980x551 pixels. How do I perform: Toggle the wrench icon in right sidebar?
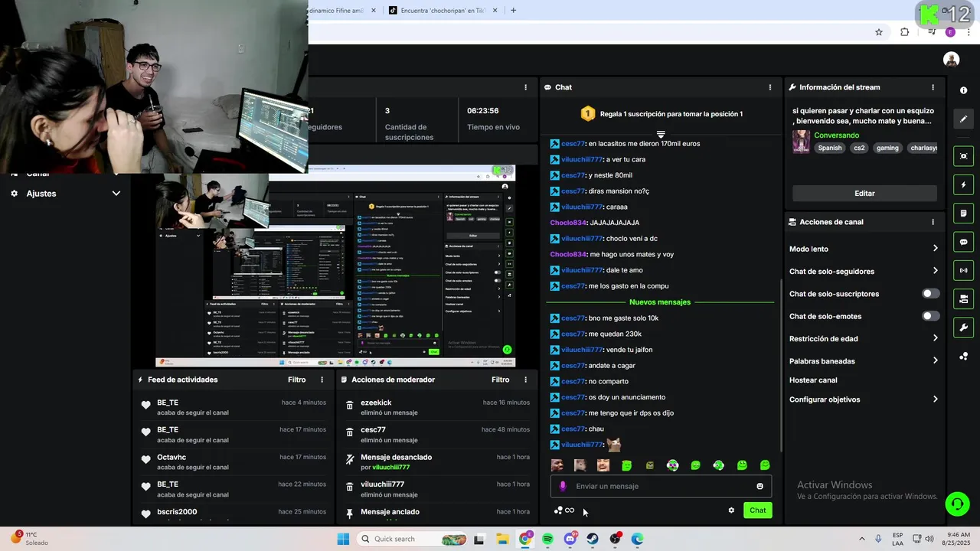pos(963,328)
